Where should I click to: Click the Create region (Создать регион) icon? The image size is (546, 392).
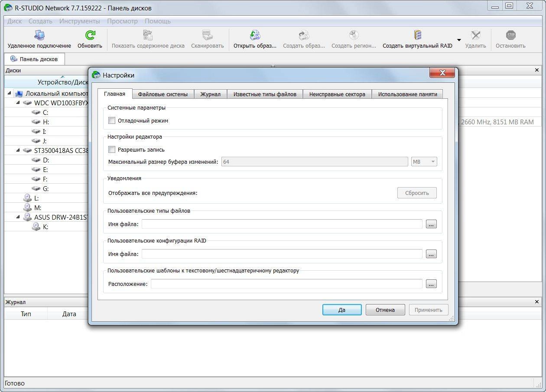354,35
